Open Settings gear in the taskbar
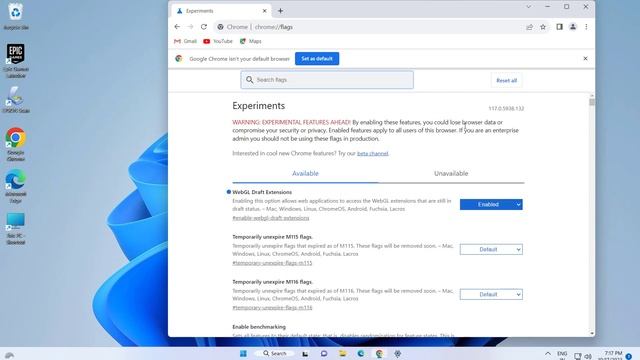The width and height of the screenshot is (640, 360). point(398,353)
